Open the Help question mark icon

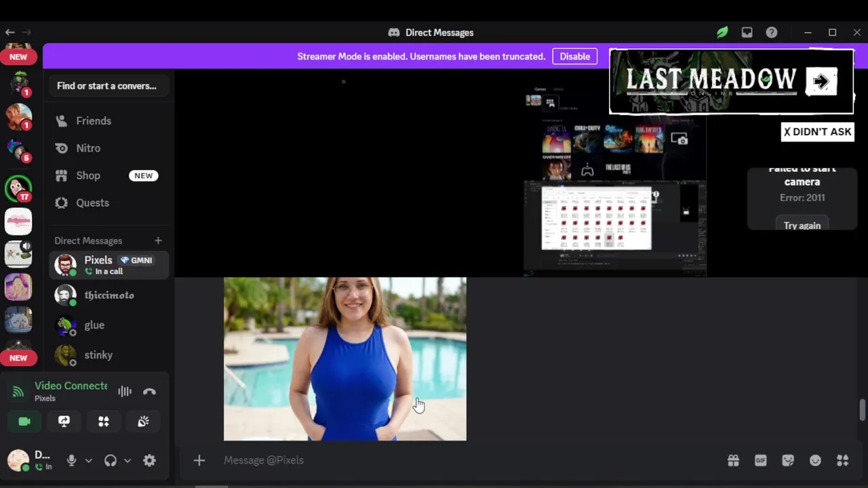pyautogui.click(x=771, y=33)
